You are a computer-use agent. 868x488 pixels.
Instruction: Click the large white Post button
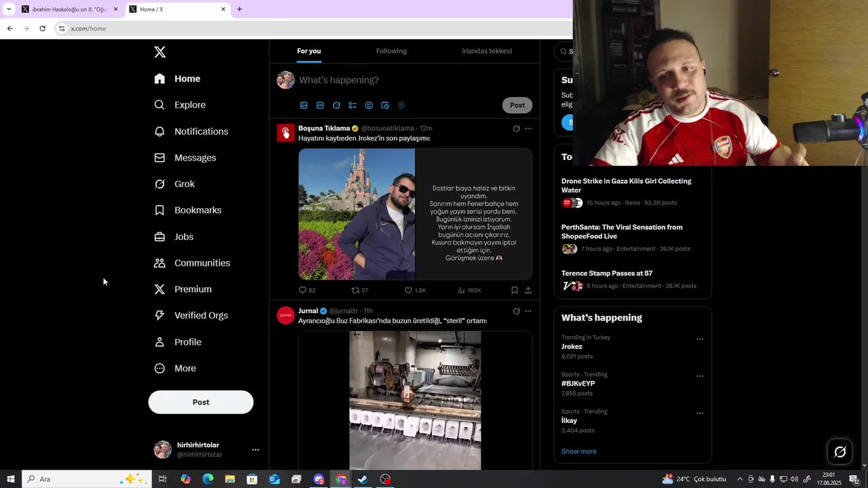(201, 402)
